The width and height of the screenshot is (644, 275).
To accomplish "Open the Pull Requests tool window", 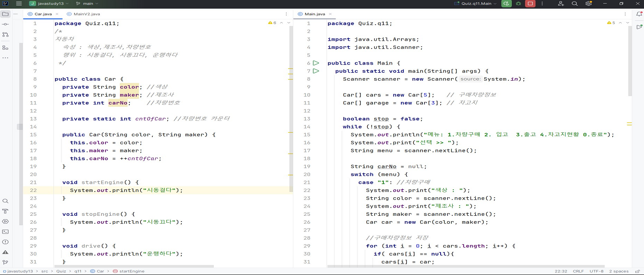I will coord(5,35).
